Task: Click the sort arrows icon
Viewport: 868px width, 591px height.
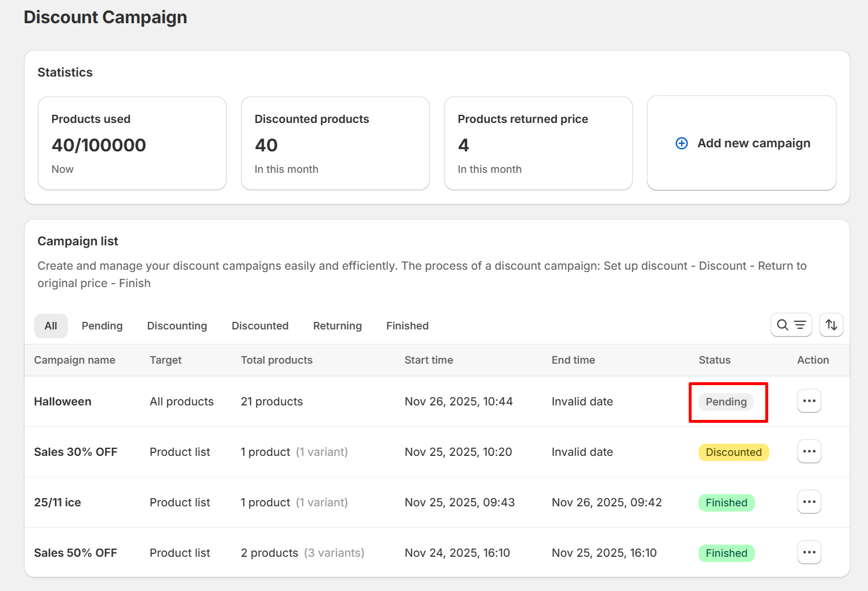Action: pos(831,325)
